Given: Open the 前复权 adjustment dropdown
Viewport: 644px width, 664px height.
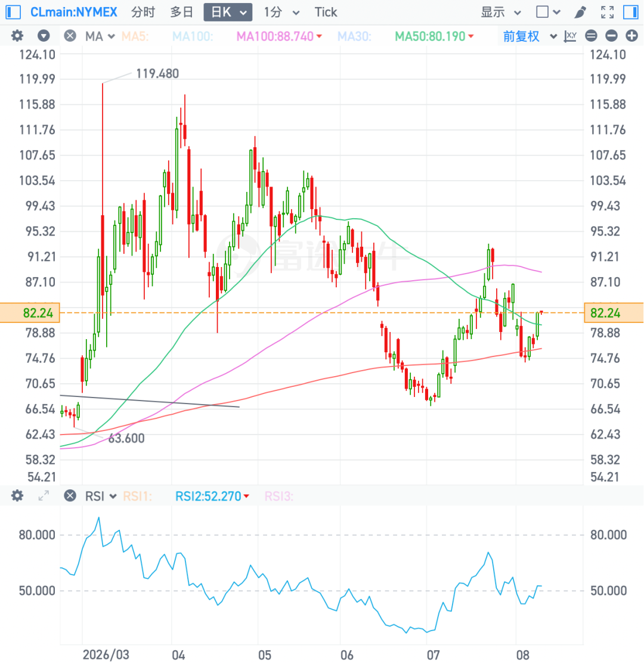Looking at the screenshot, I should 530,36.
